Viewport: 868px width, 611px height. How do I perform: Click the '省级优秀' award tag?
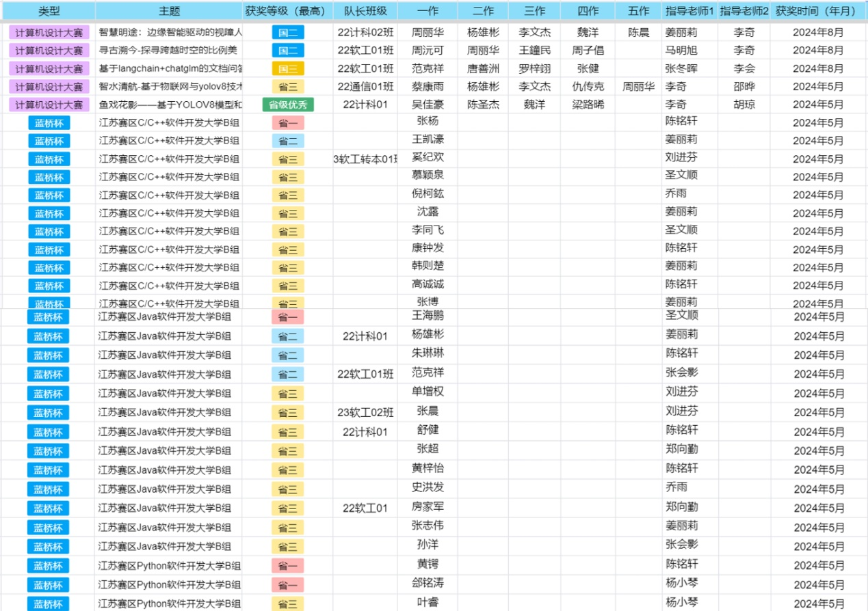[x=288, y=104]
